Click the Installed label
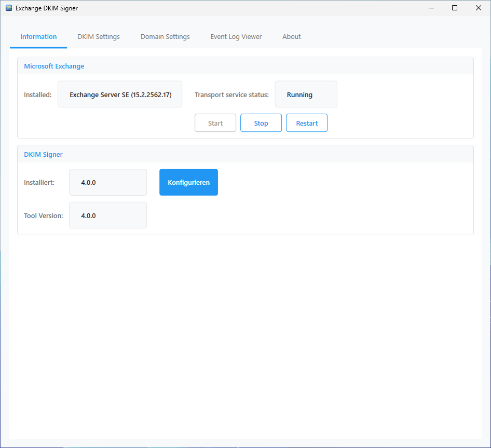Screen dimensions: 491x448 (37, 94)
